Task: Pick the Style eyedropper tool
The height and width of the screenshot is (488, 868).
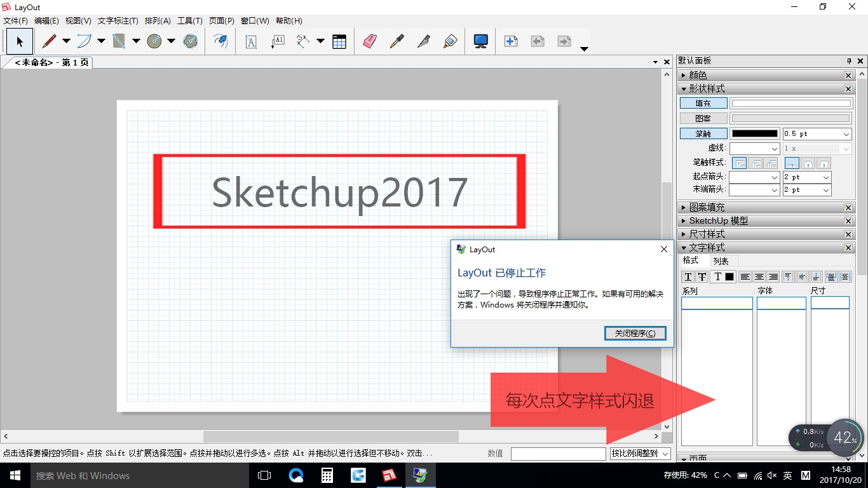Action: [x=397, y=41]
